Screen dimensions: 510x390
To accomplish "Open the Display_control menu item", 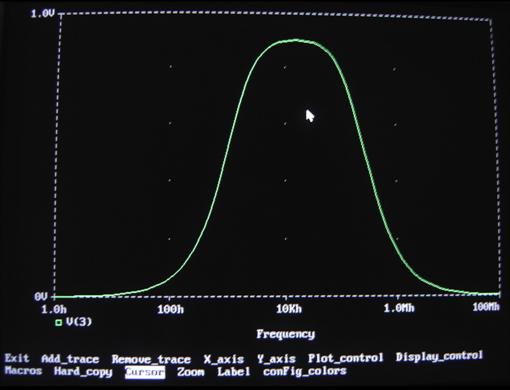I will pos(439,356).
